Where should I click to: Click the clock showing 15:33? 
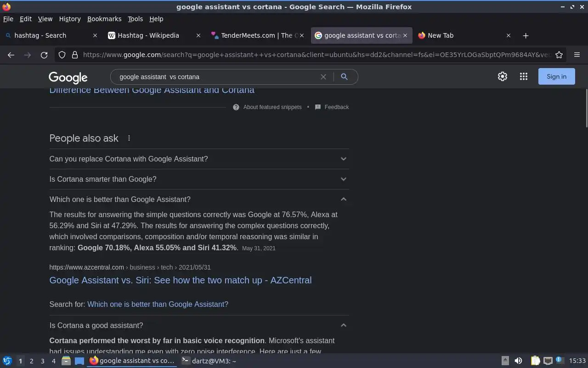click(x=577, y=361)
